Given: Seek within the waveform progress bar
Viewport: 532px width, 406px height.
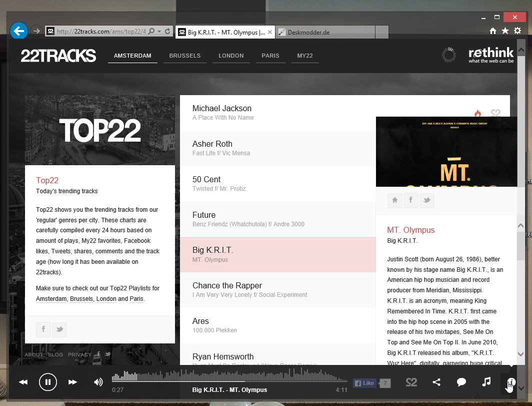Looking at the screenshot, I should point(229,376).
